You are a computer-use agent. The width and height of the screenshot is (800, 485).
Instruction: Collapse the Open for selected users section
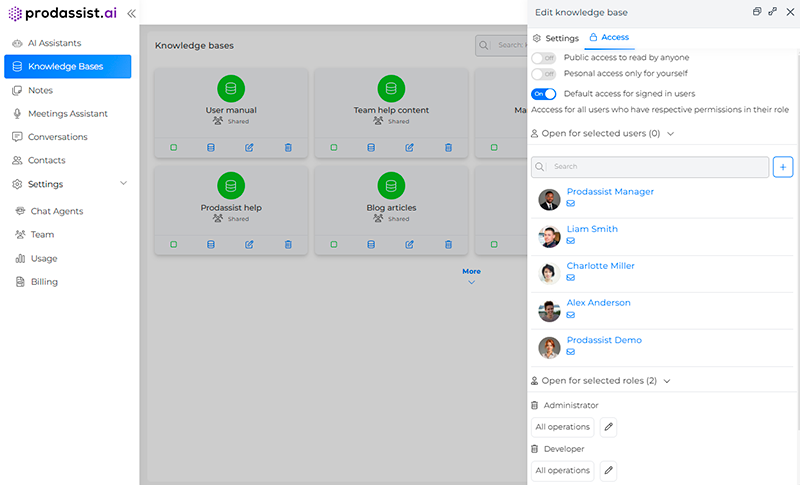tap(671, 133)
